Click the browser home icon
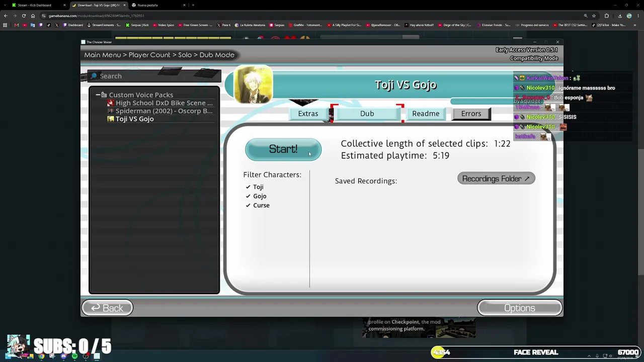The image size is (644, 362). click(x=33, y=16)
